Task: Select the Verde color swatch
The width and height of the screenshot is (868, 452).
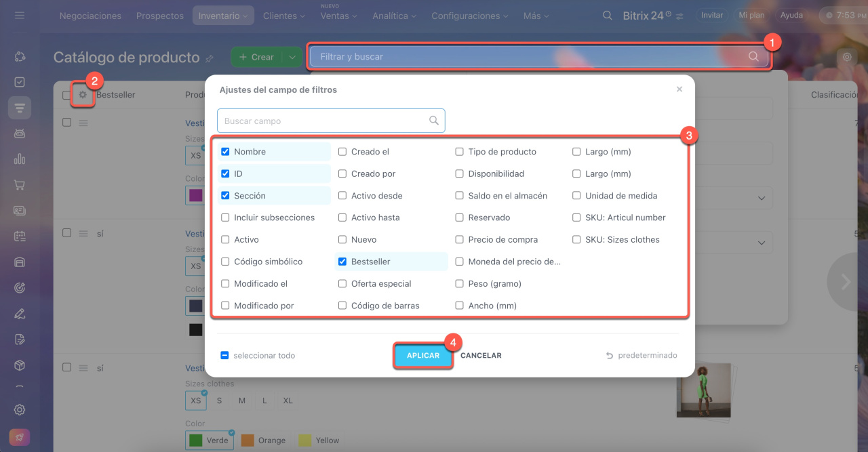Action: point(209,440)
